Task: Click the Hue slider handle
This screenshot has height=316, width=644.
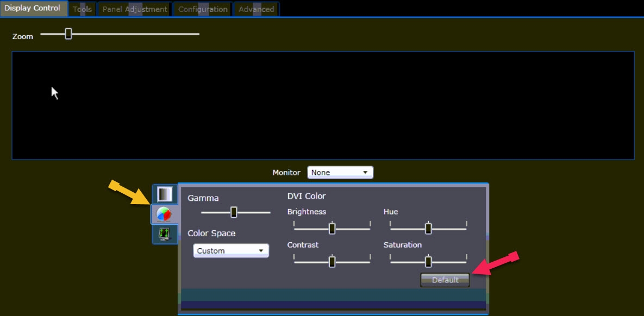Action: (x=428, y=229)
